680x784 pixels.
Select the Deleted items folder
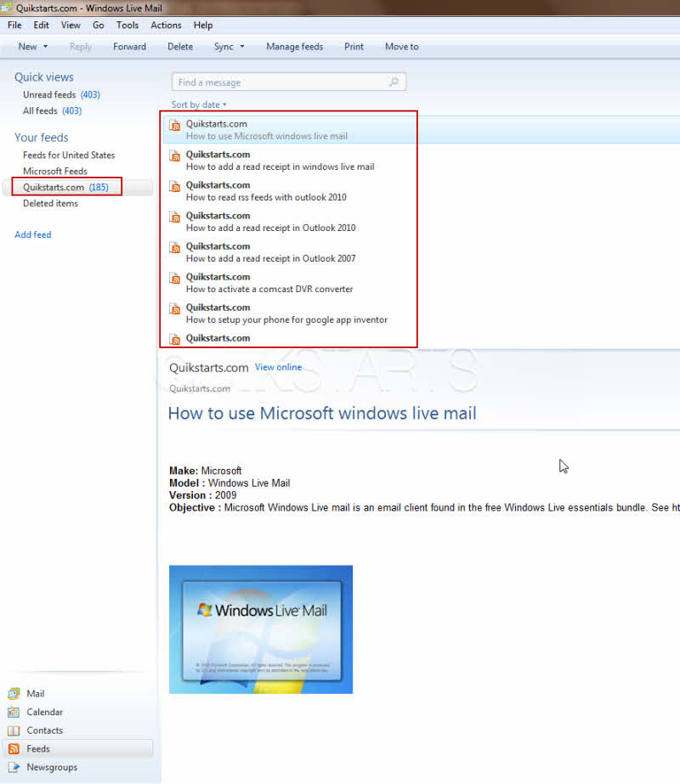point(50,204)
